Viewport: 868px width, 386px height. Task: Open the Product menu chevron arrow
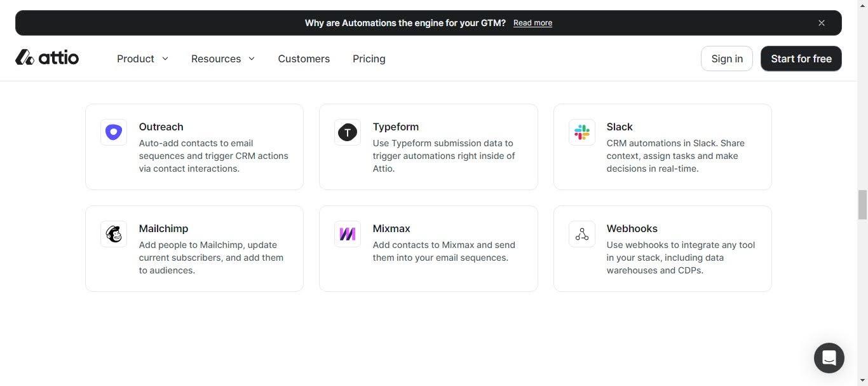[x=165, y=59]
